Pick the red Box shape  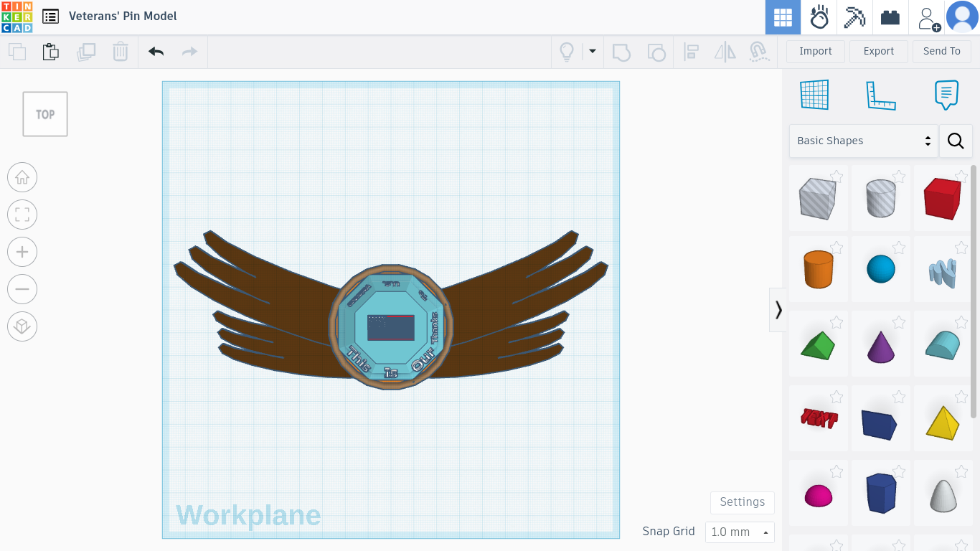tap(943, 198)
